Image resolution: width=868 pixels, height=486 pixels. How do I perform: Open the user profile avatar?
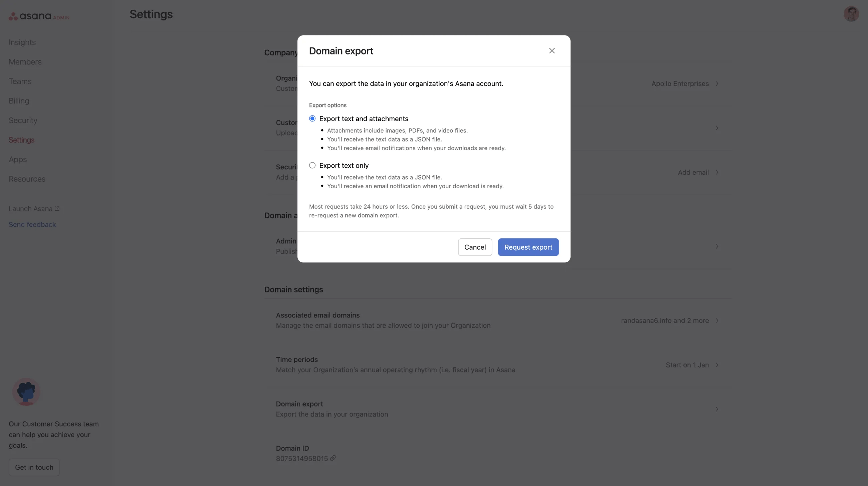click(851, 14)
